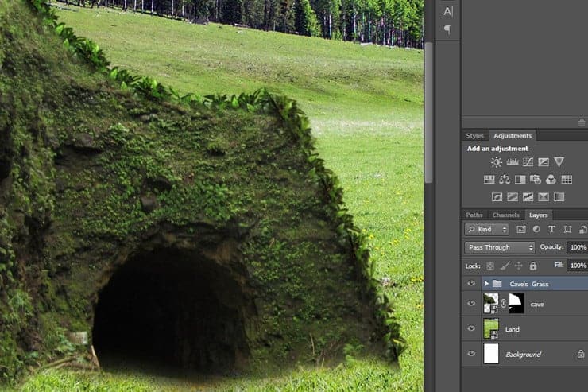Open the Pass Through blend mode dropdown
The image size is (588, 392).
(500, 247)
